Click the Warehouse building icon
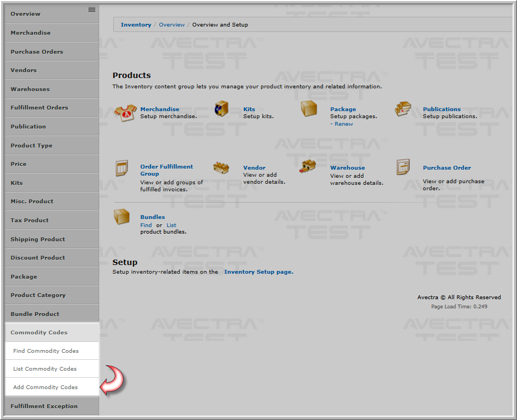The image size is (517, 420). tap(308, 166)
